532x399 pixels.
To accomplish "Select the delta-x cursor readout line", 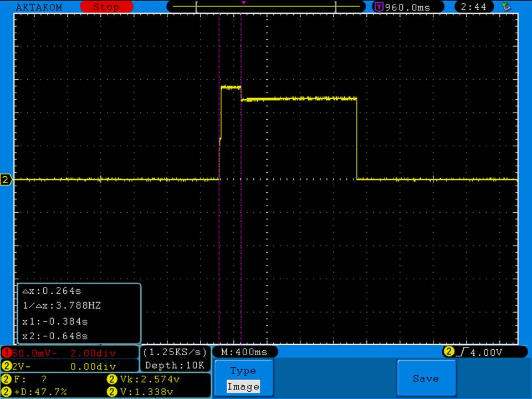I will pos(52,290).
